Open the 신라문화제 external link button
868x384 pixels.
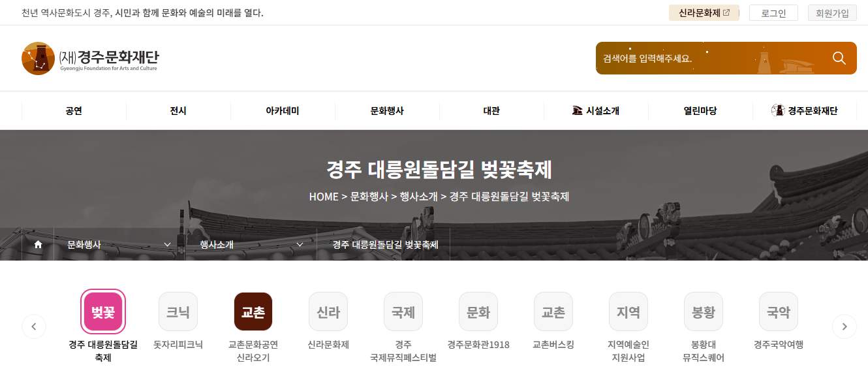pos(704,12)
